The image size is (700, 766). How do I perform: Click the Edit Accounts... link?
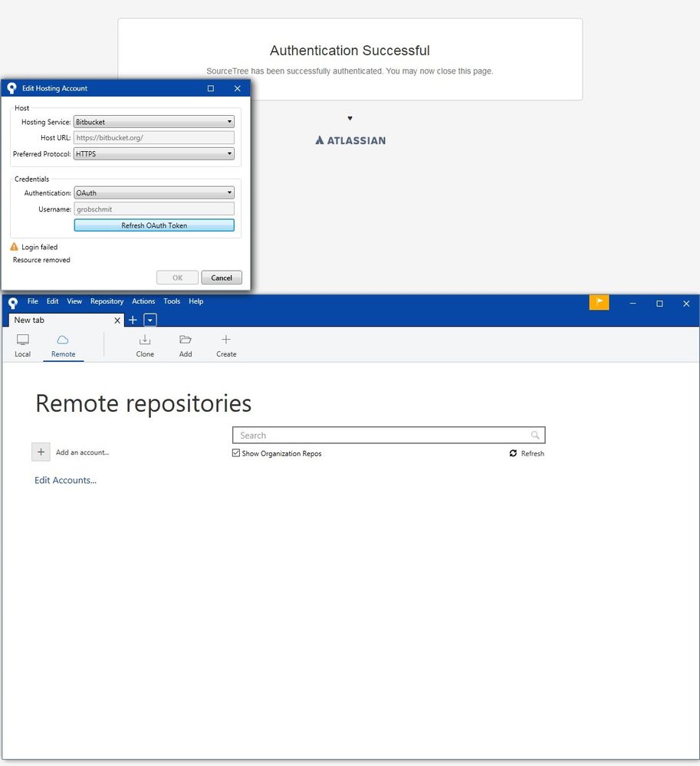pyautogui.click(x=65, y=480)
